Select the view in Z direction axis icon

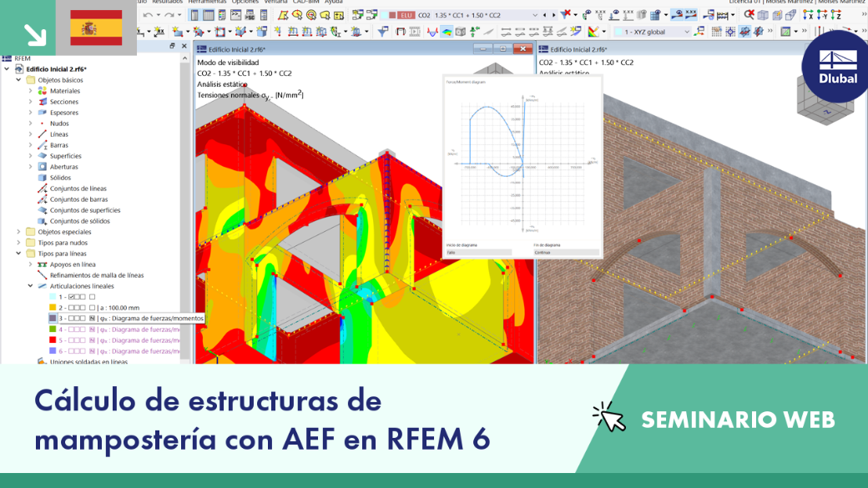pyautogui.click(x=836, y=16)
